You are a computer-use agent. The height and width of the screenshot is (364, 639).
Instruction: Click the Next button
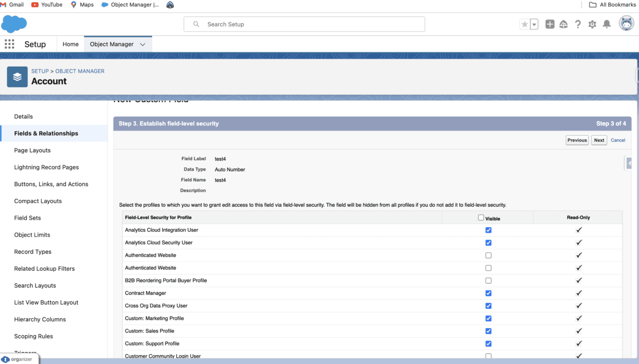point(599,140)
